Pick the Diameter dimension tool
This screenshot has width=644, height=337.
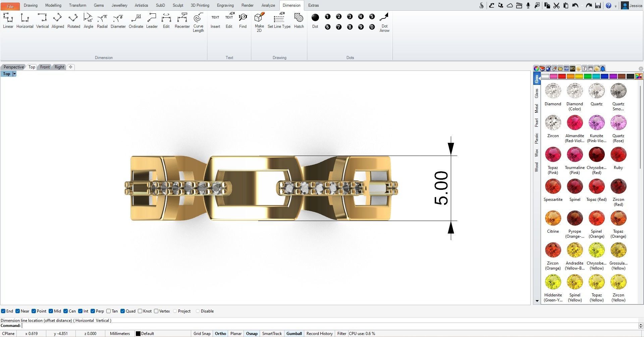tap(118, 21)
